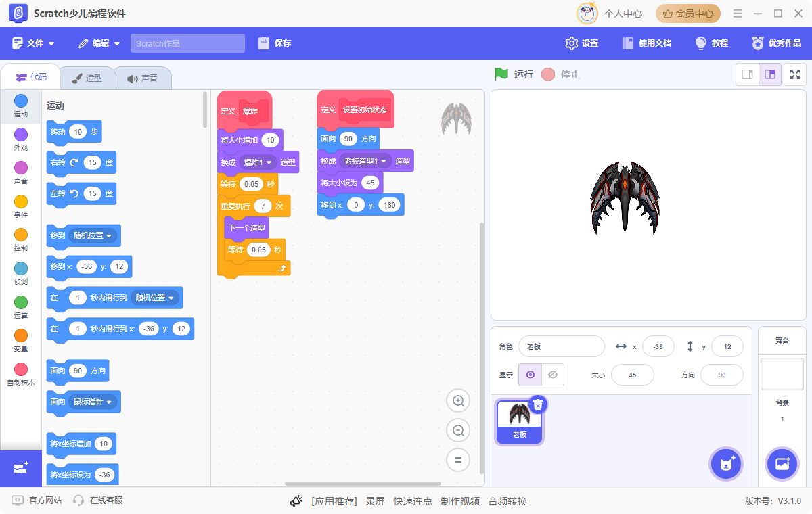Select the 老板 sprite thumbnail

(x=519, y=419)
